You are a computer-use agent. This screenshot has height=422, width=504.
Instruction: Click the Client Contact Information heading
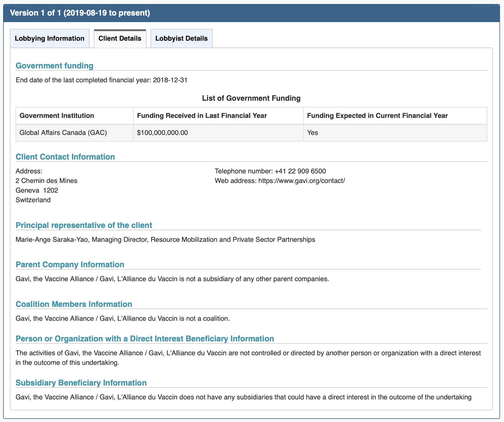coord(65,157)
